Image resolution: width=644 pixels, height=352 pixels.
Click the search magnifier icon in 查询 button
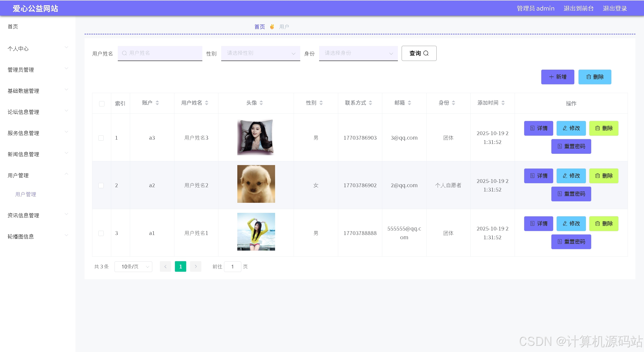click(x=426, y=53)
